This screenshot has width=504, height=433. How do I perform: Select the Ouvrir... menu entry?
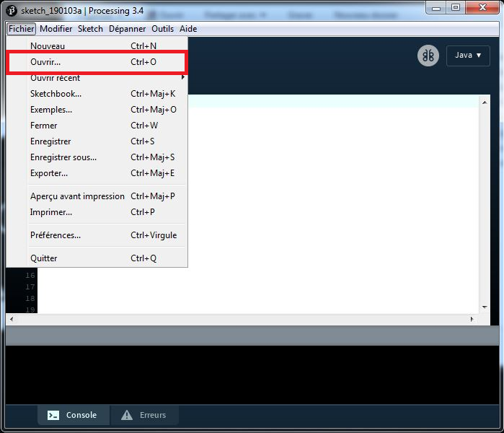point(97,62)
